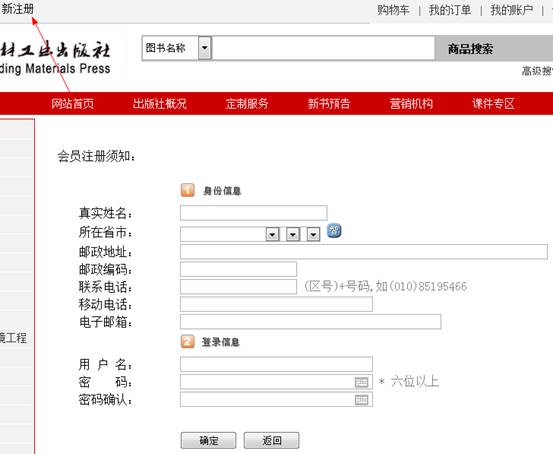Click the blue icon beside province dropdowns
The width and height of the screenshot is (553, 454).
[x=334, y=230]
